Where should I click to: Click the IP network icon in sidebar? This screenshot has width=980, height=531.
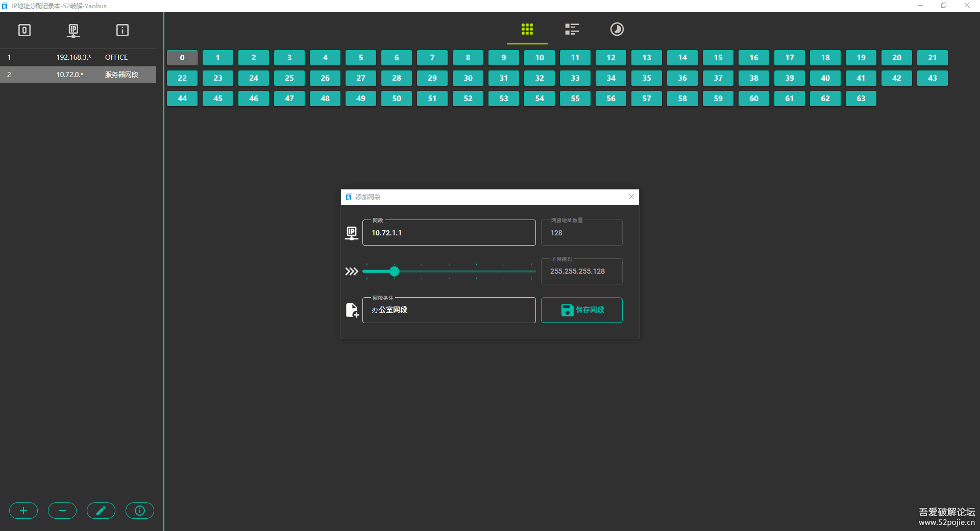coord(73,31)
